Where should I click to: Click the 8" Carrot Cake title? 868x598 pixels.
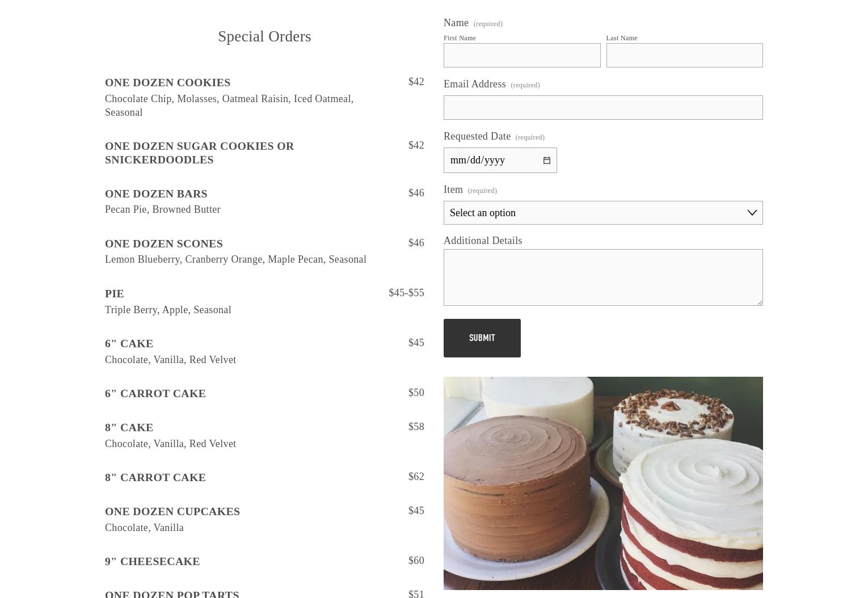point(155,477)
